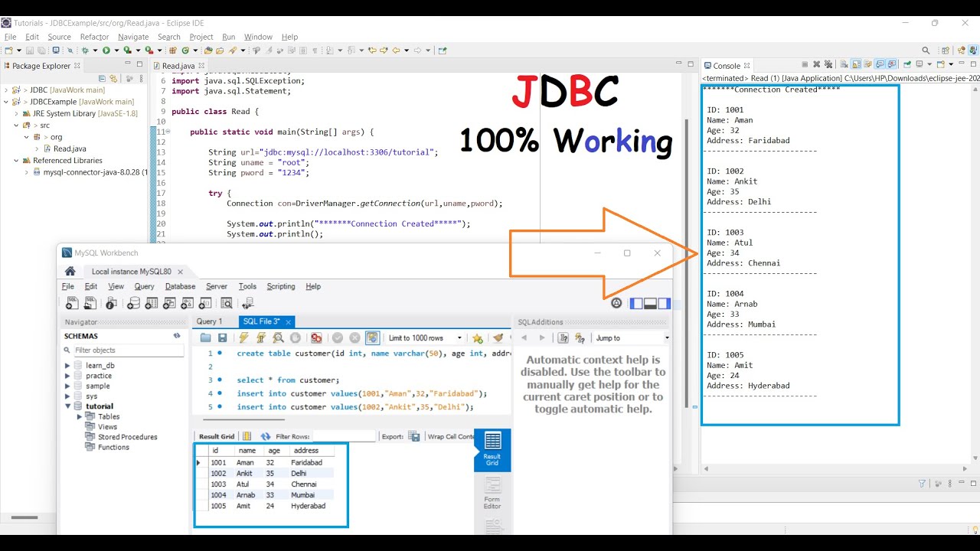
Task: Open Database menu in MySQL Workbench
Action: pyautogui.click(x=180, y=286)
